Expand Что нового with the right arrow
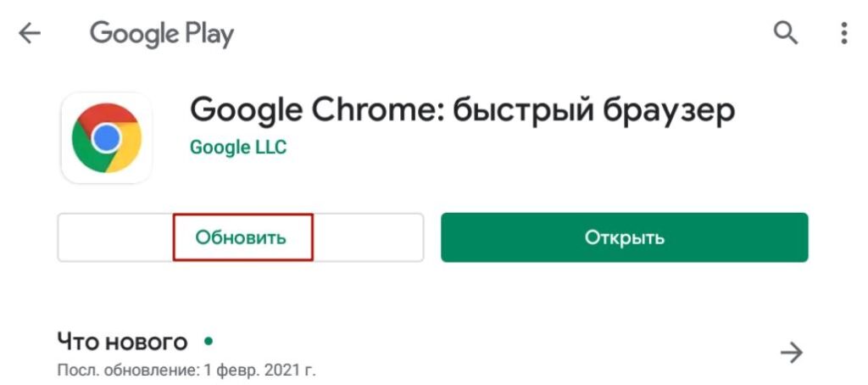 (792, 353)
